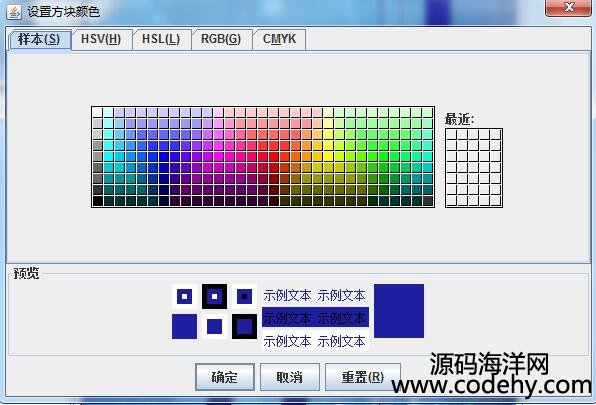Select the bright yellow swatch in the palette
Image resolution: width=596 pixels, height=405 pixels.
(329, 157)
